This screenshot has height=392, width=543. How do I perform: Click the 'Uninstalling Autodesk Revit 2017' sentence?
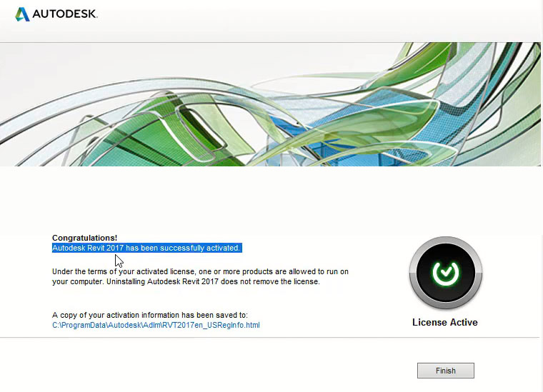213,281
